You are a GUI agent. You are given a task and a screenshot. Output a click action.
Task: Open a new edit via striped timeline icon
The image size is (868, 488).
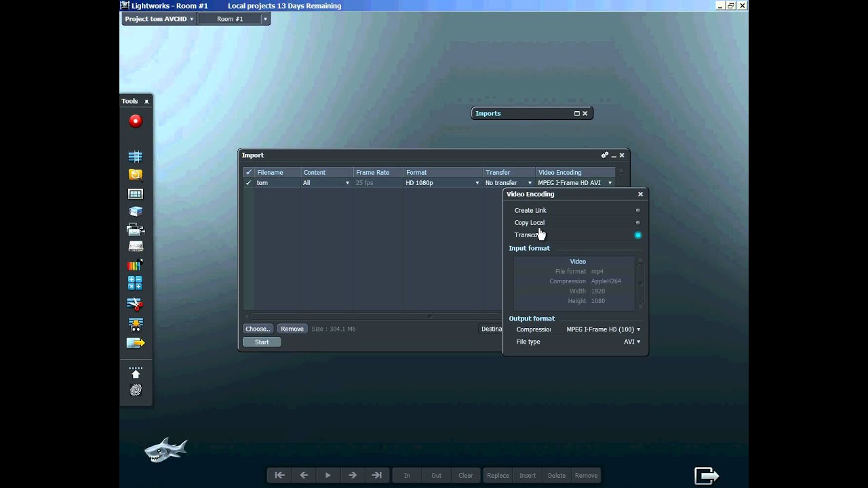[136, 157]
